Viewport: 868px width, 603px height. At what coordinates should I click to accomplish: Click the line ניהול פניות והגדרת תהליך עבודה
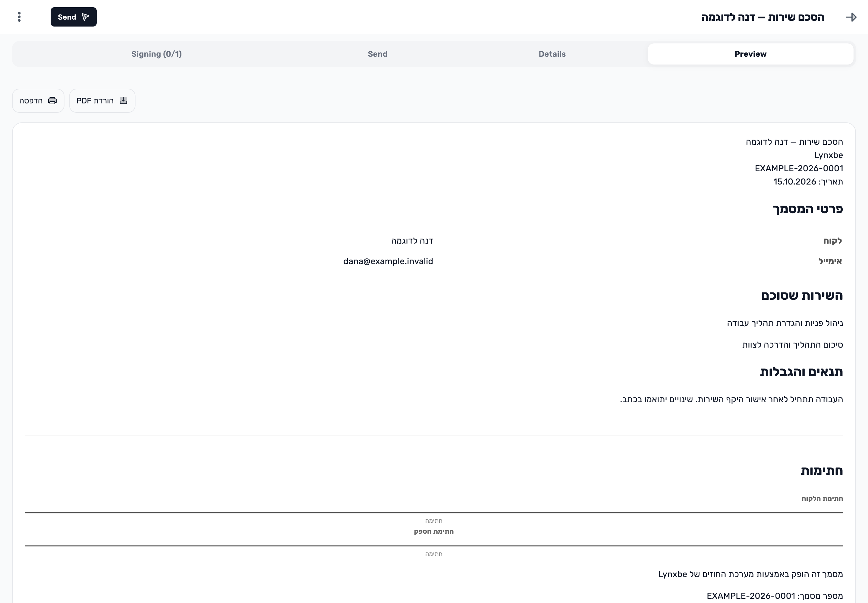[785, 323]
